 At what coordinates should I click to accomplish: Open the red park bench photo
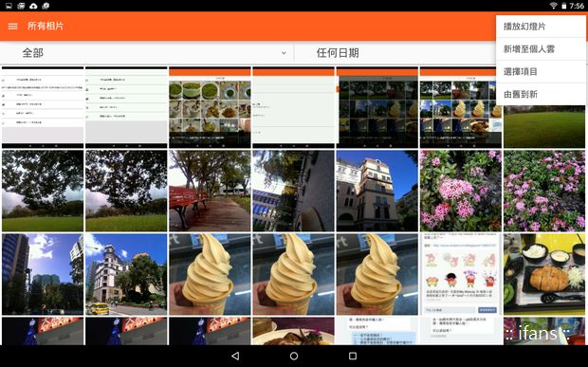coord(210,191)
